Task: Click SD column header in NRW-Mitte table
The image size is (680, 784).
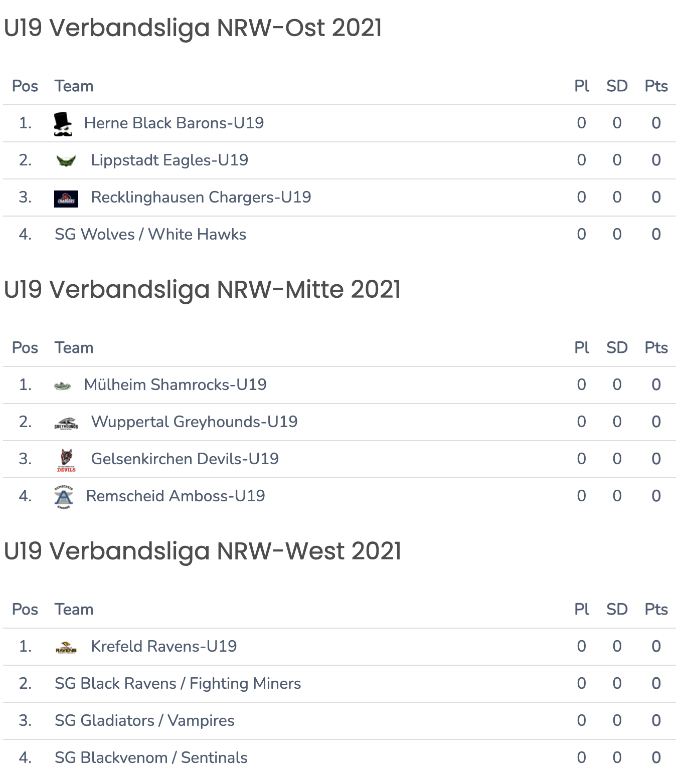Action: coord(617,348)
